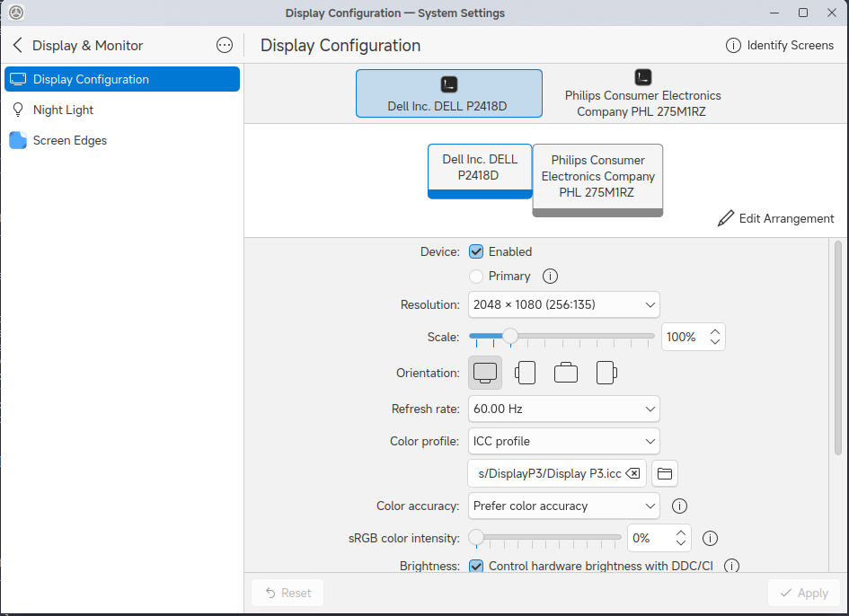Viewport: 849px width, 616px height.
Task: Open the Color accuracy dropdown
Action: click(x=563, y=506)
